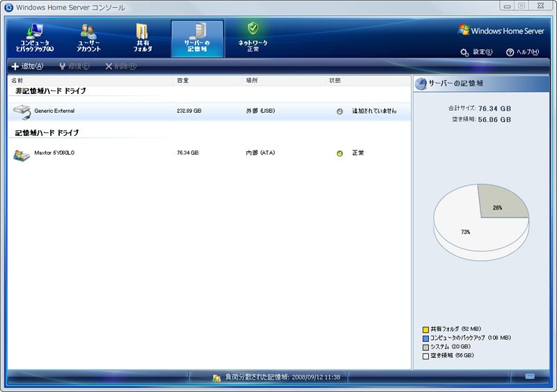Click the 空き領域 (56 GB) legend label
Screen dimensions: 557x392
[452, 355]
